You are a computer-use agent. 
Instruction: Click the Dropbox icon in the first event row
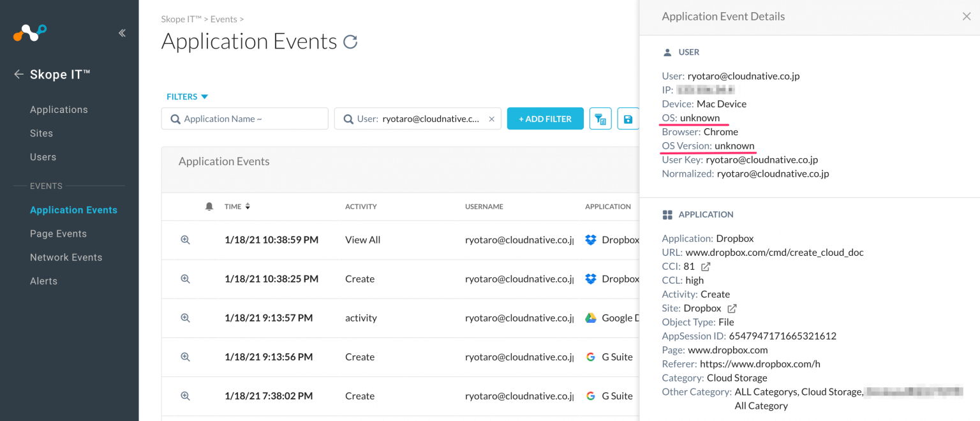click(590, 240)
